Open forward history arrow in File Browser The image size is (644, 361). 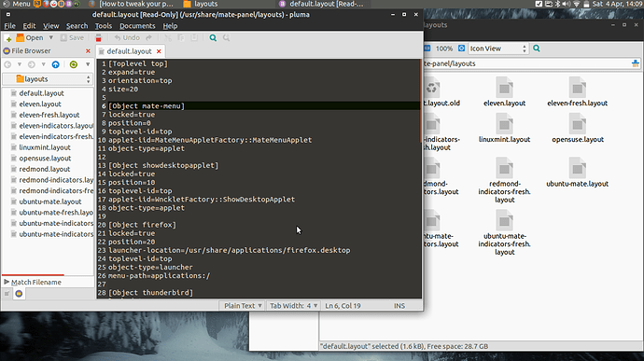[x=43, y=64]
